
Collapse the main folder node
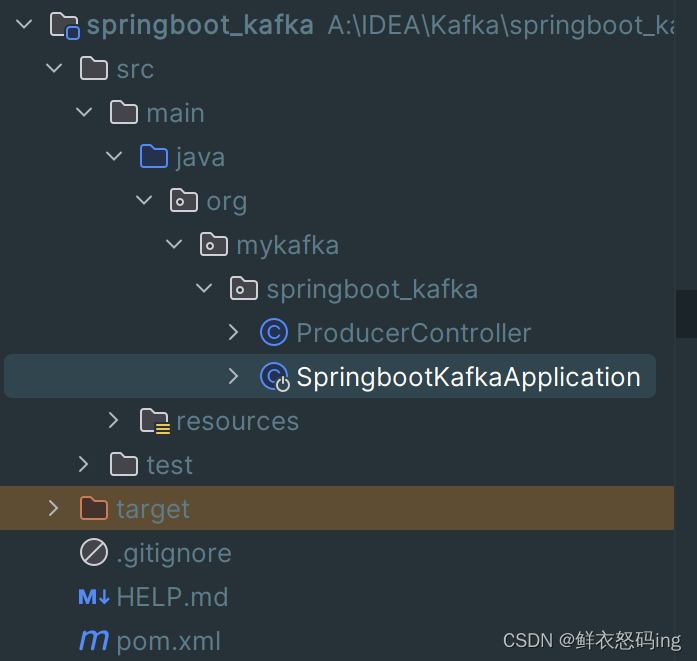[84, 113]
